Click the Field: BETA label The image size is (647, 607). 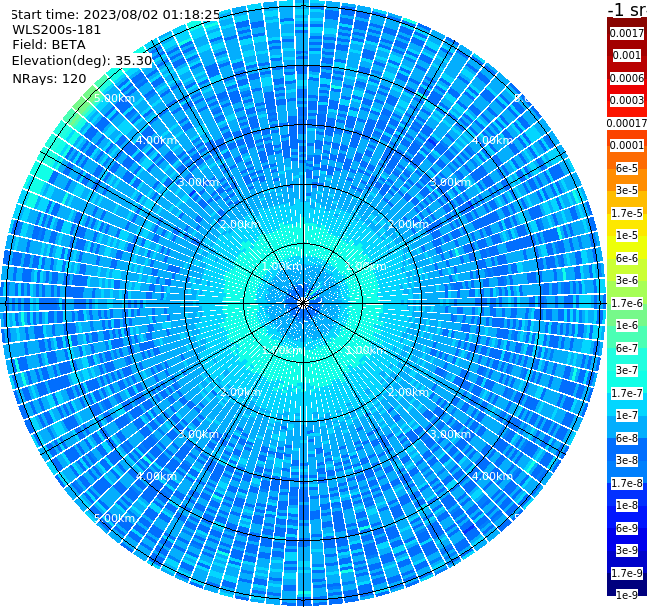pos(49,45)
